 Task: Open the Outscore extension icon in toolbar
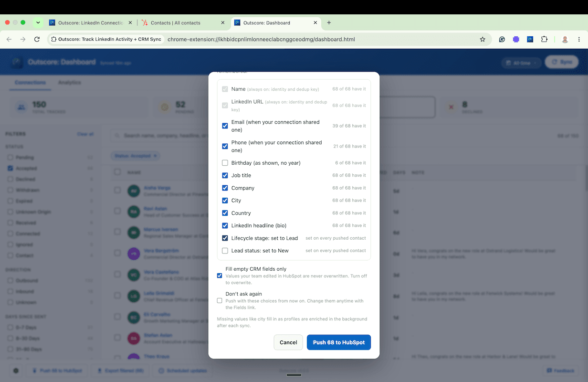[x=530, y=39]
